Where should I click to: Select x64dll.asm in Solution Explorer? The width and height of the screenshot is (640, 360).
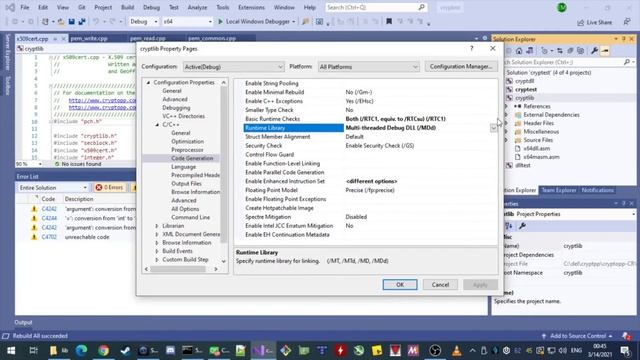pyautogui.click(x=536, y=149)
